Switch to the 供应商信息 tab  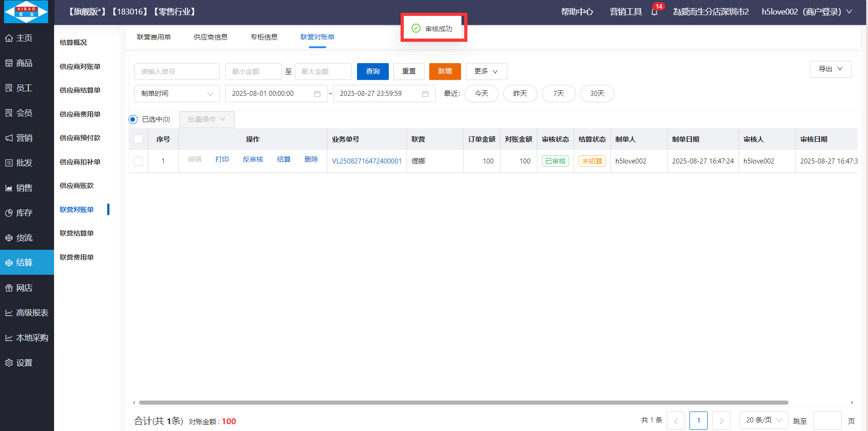click(x=210, y=37)
